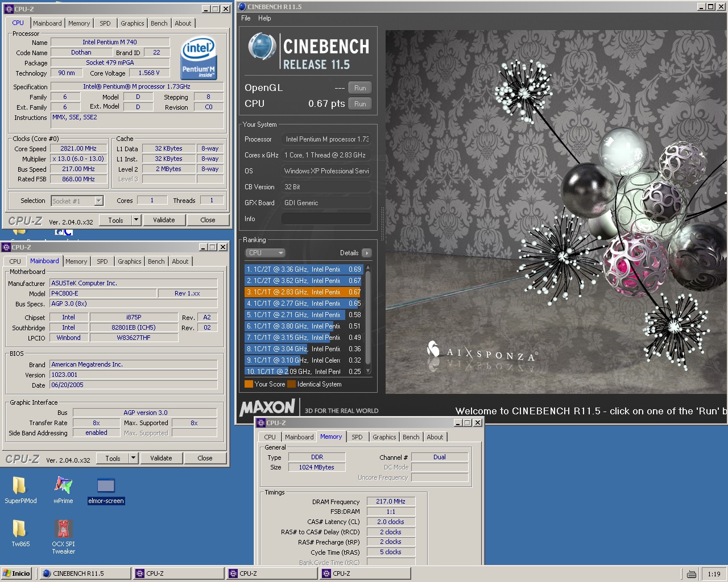Click the empty Info input field
Screen dimensions: 728x582
click(x=326, y=219)
